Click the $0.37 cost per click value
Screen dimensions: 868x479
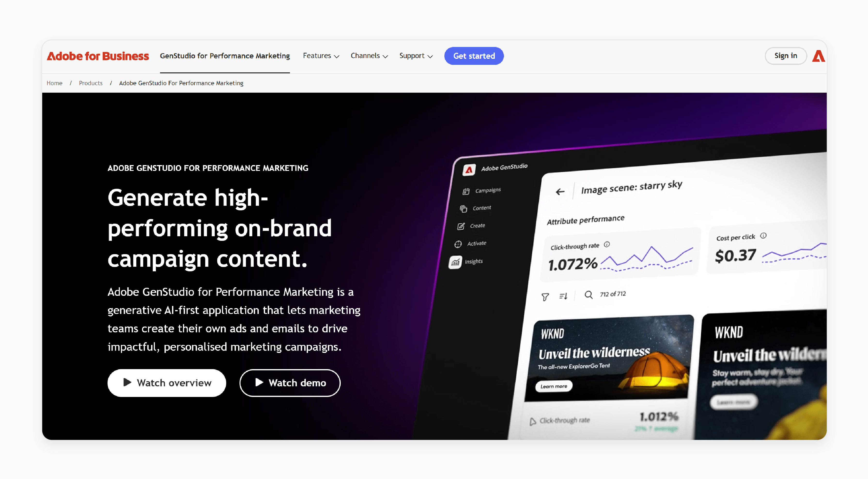click(736, 256)
